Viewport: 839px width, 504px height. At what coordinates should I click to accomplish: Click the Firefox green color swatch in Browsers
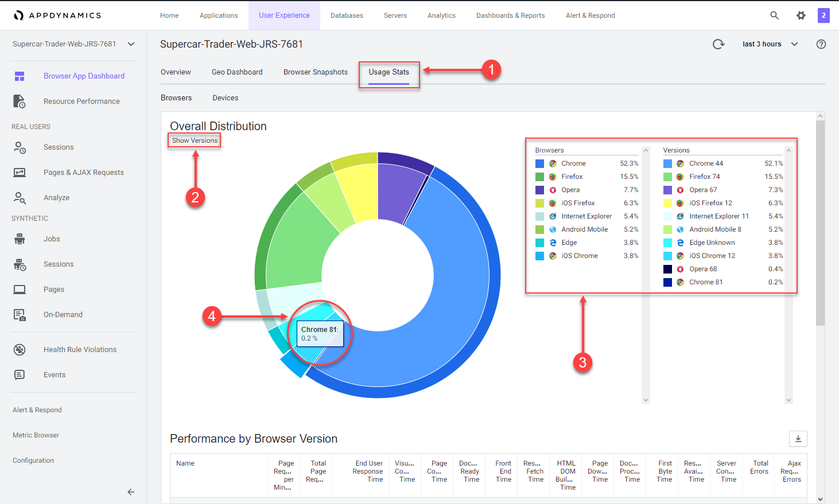[539, 177]
